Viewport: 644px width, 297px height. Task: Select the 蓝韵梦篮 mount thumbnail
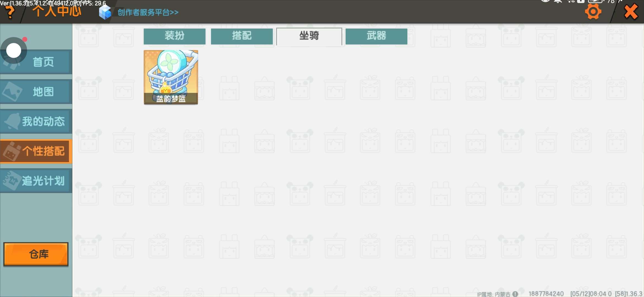[171, 77]
